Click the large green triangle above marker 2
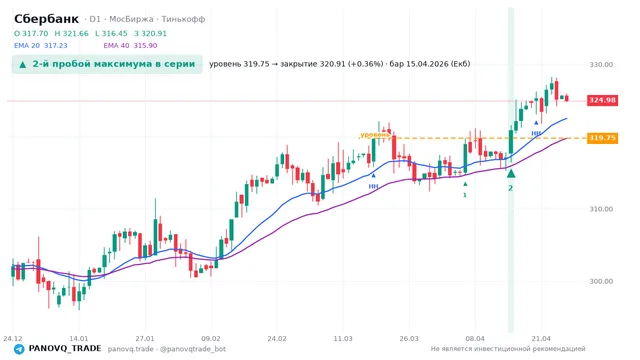Viewport: 640px width, 360px height. pos(511,173)
